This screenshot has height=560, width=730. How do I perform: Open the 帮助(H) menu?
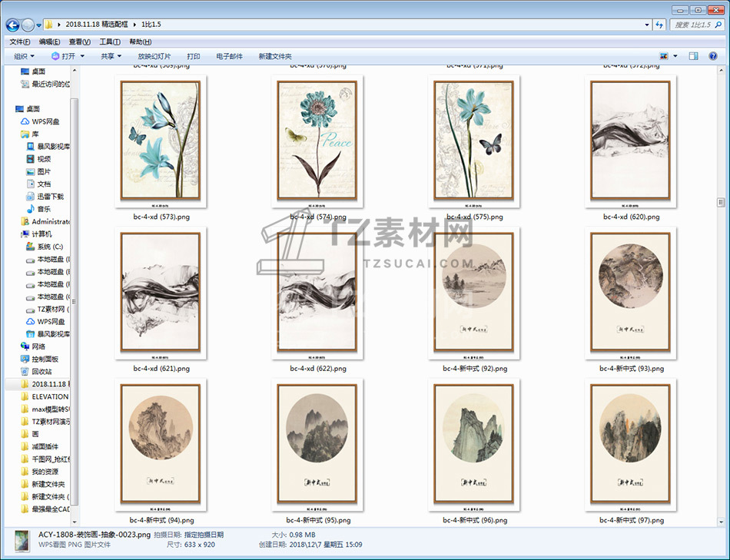pyautogui.click(x=140, y=42)
